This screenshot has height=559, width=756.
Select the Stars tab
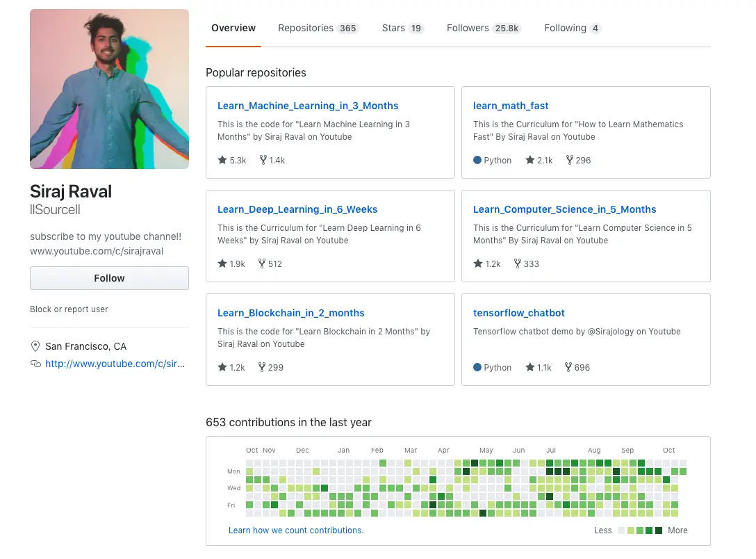pyautogui.click(x=402, y=29)
